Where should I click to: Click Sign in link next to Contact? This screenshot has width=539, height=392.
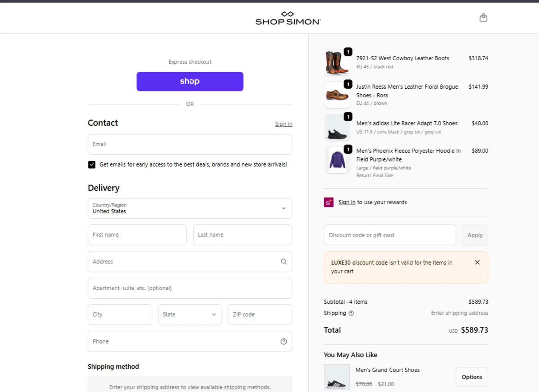(x=284, y=124)
